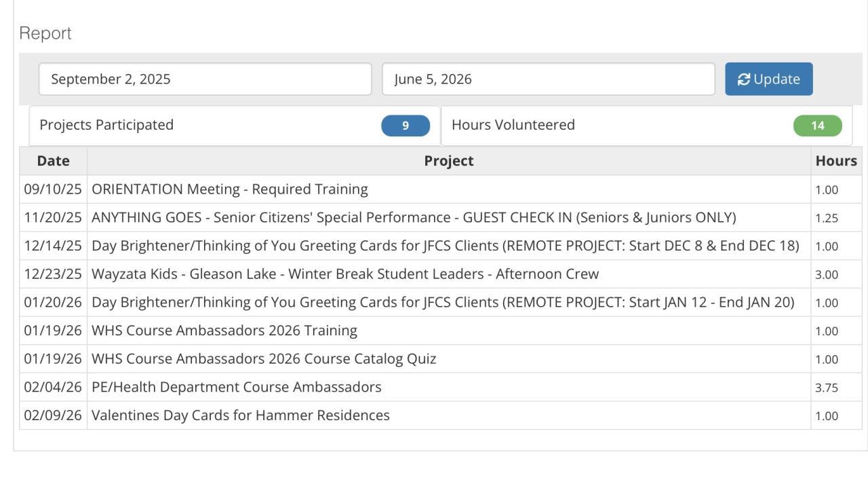This screenshot has height=484, width=868.
Task: Click the Date column header
Action: click(x=53, y=161)
